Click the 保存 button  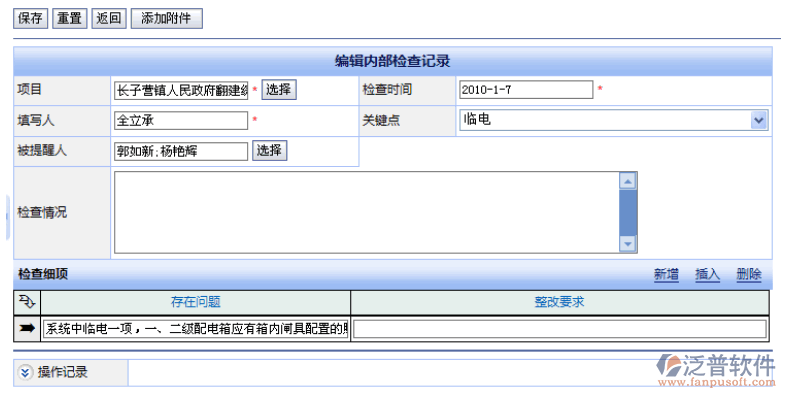(30, 19)
